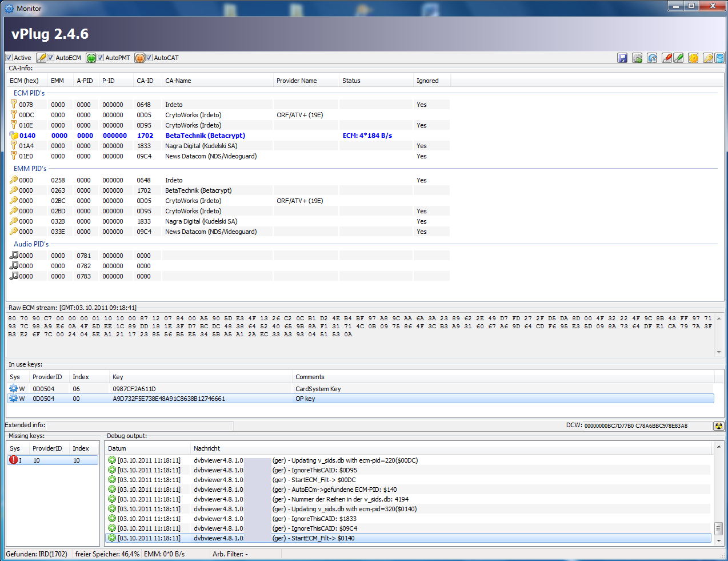Select the missing key entry with red alert
This screenshot has width=728, height=561.
click(51, 460)
